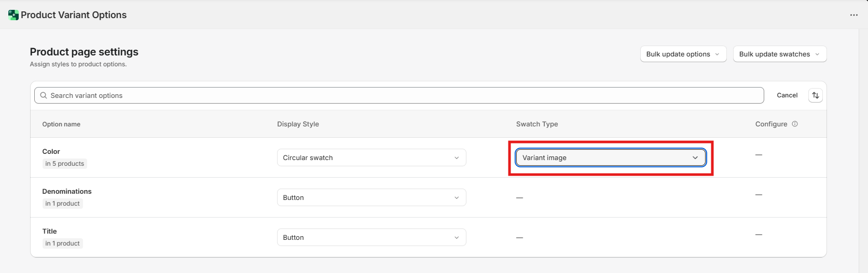
Task: Open the Bulk update swatches dropdown
Action: tap(779, 54)
